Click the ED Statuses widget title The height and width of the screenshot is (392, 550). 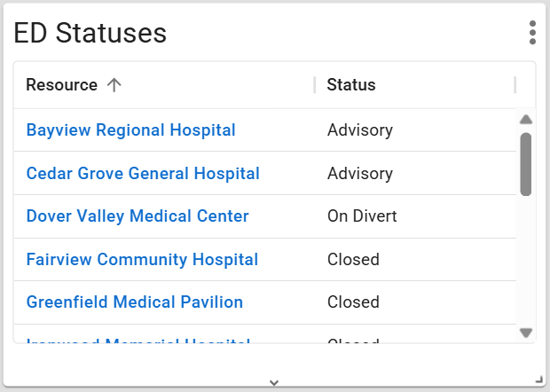90,33
